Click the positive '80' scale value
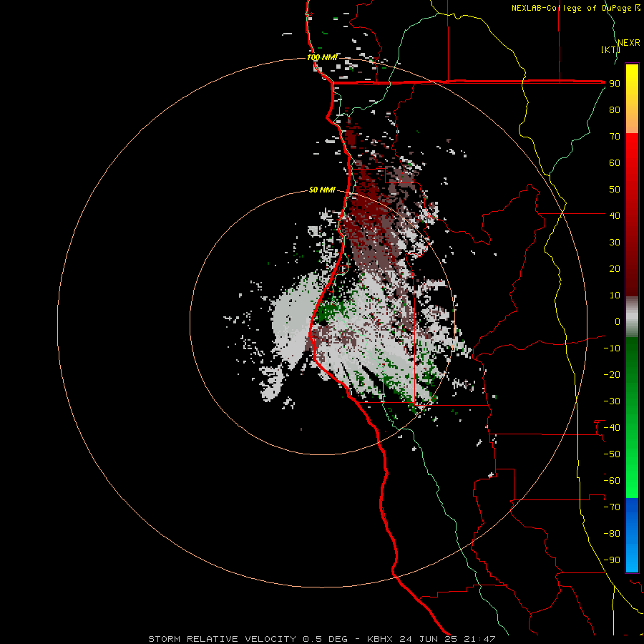 point(615,109)
